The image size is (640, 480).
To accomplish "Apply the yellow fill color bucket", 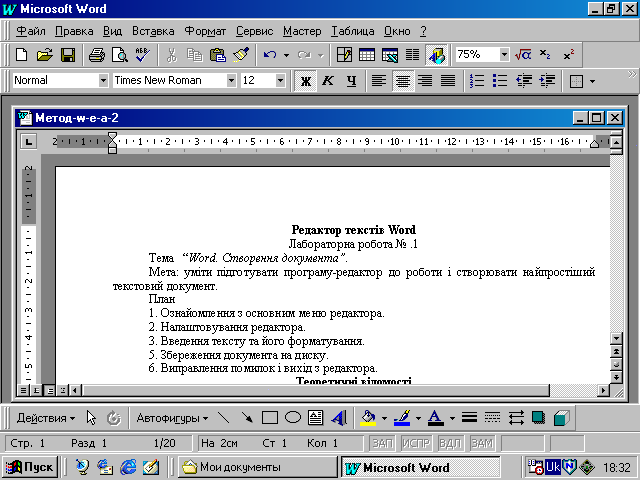I will click(x=368, y=418).
